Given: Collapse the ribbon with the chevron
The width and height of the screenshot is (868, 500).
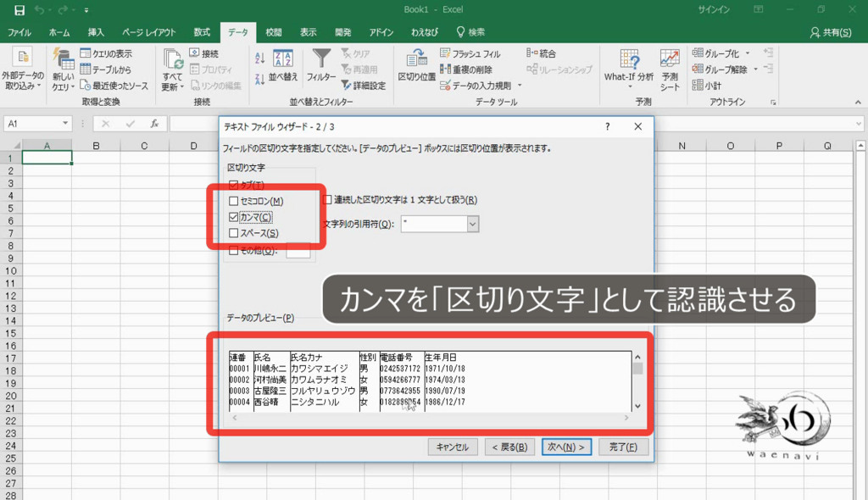Looking at the screenshot, I should pos(858,102).
